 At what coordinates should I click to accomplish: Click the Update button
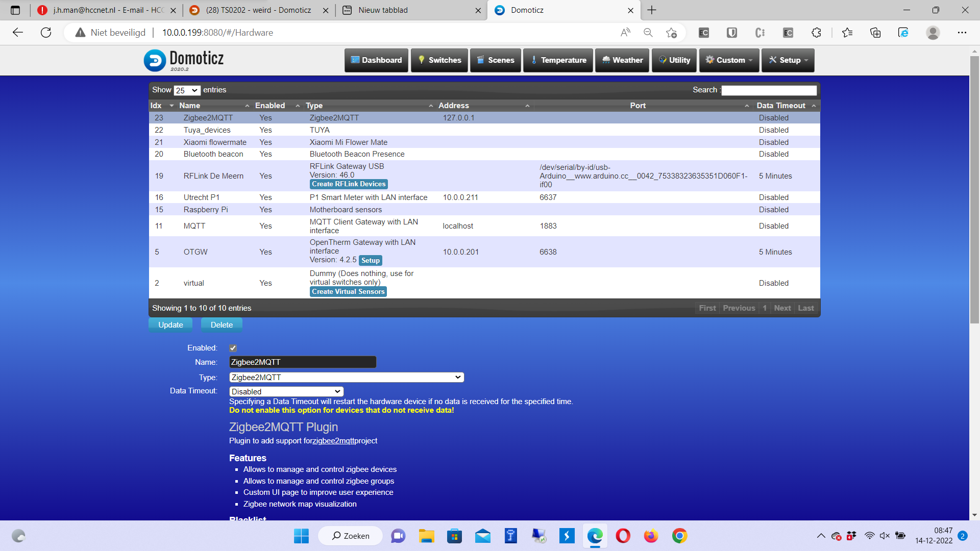[170, 325]
